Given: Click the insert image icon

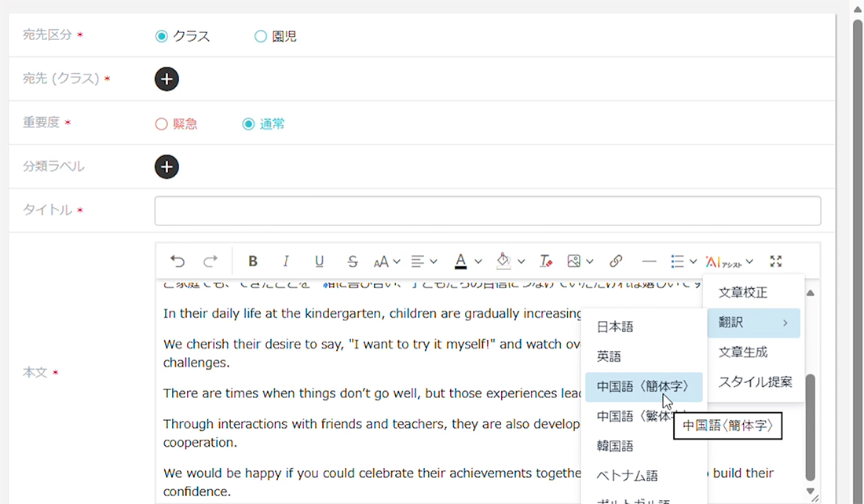Looking at the screenshot, I should 574,261.
